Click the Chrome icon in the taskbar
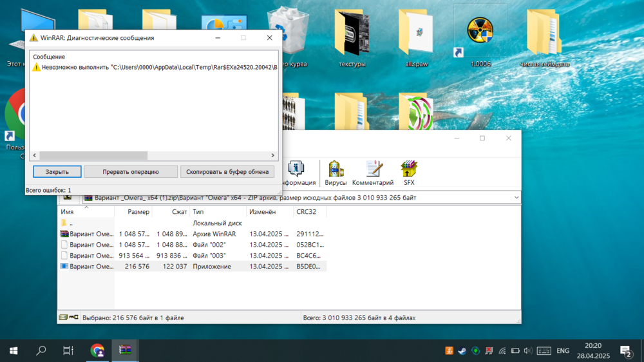Screen dimensions: 644x362 98,351
